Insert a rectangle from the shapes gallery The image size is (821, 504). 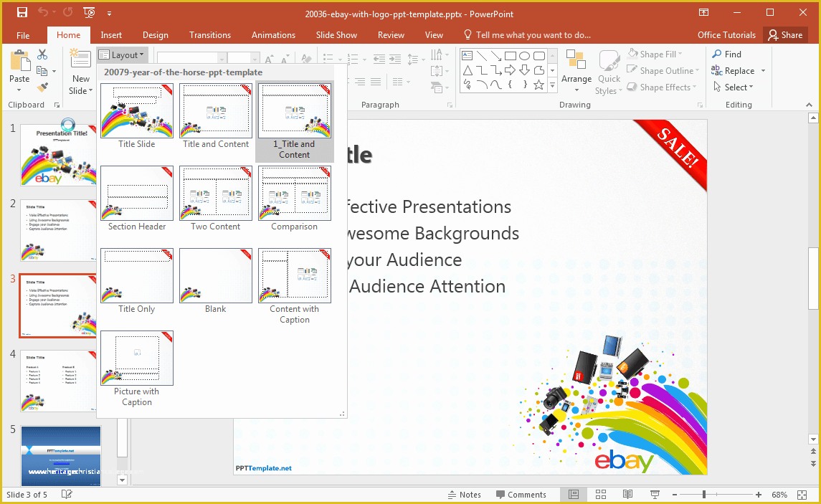511,55
